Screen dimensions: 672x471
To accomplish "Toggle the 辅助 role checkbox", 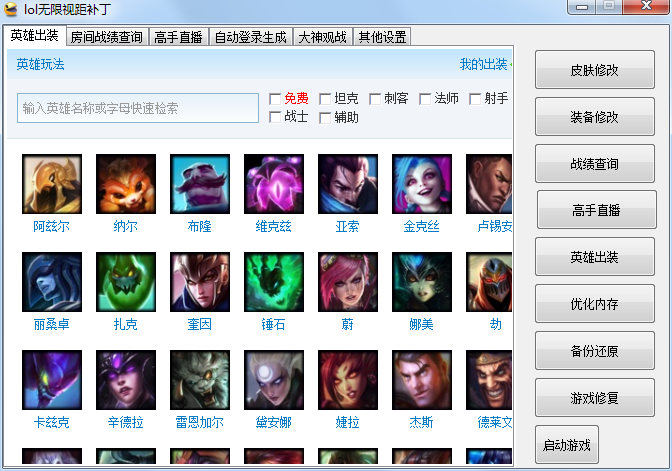I will (325, 118).
